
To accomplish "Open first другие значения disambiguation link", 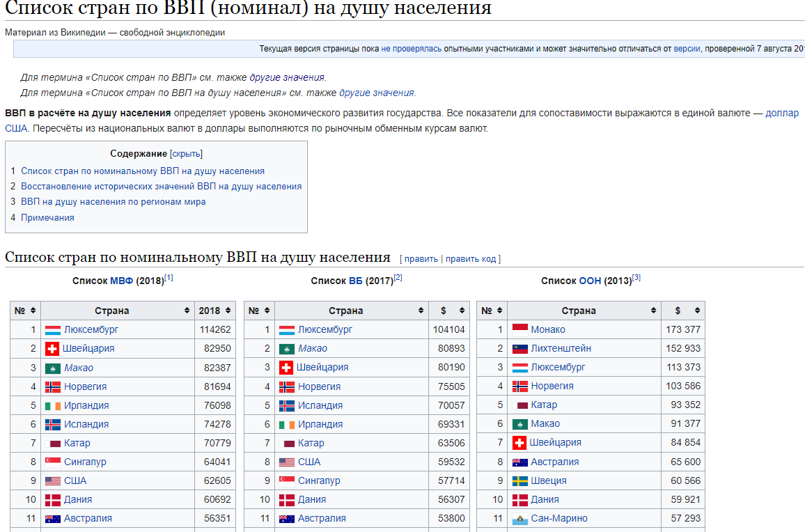I will [x=287, y=77].
